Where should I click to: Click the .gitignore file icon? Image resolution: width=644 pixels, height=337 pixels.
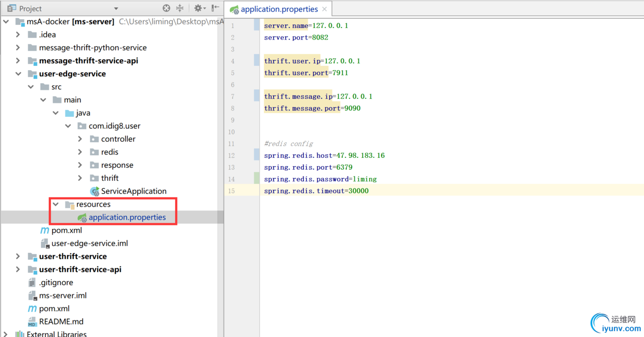click(32, 282)
